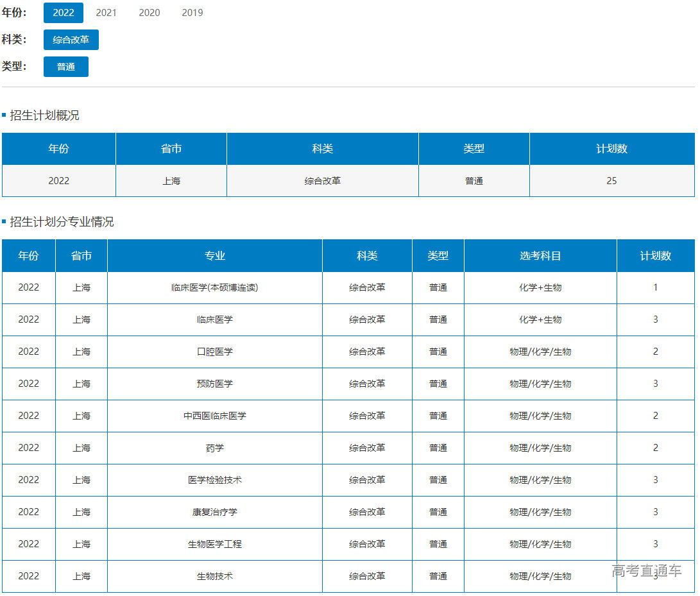Click the 专业 column header
The height and width of the screenshot is (596, 700).
tap(215, 256)
